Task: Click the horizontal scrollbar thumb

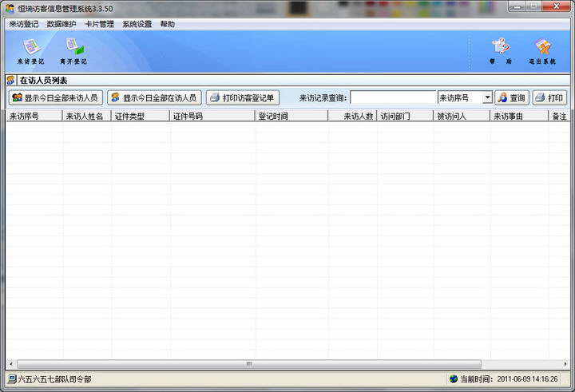Action: coord(249,364)
